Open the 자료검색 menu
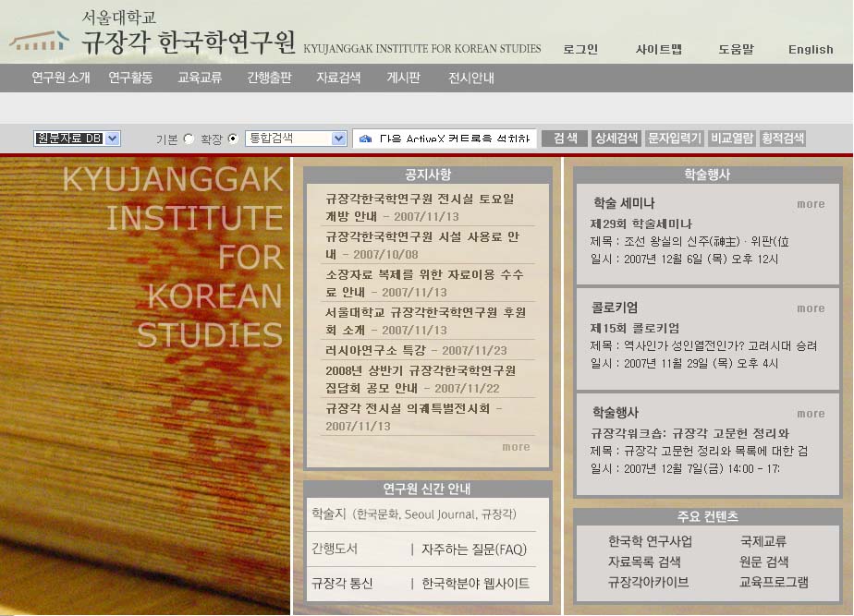854x616 pixels. [x=338, y=79]
